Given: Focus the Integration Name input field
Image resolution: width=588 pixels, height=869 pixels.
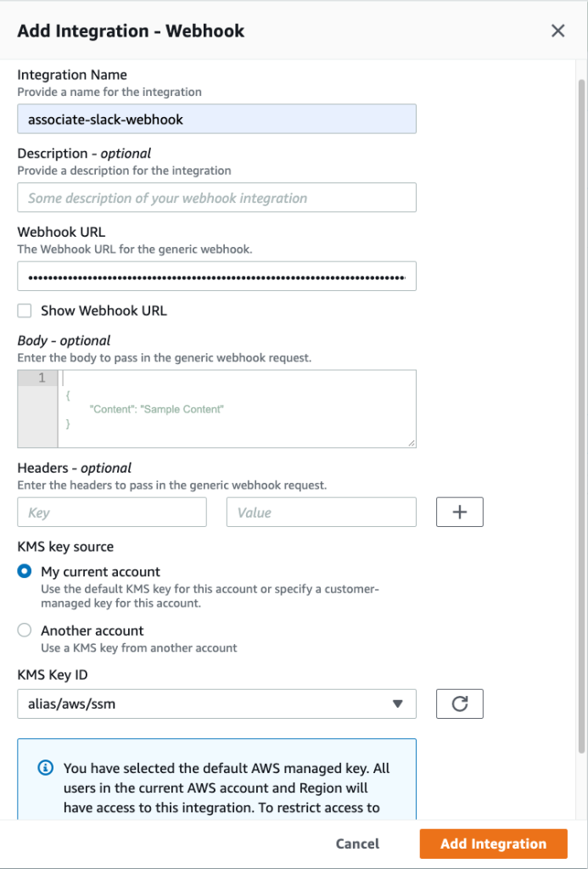Looking at the screenshot, I should click(216, 119).
